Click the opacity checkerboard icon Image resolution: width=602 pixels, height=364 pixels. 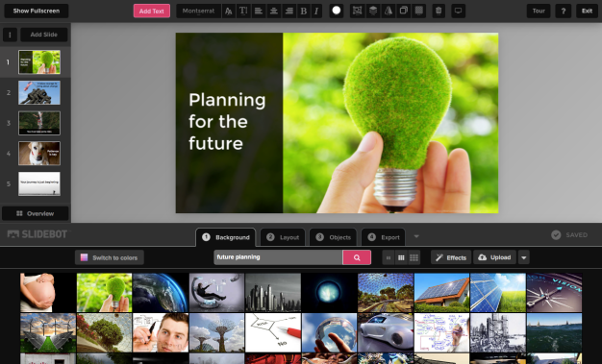tap(419, 11)
